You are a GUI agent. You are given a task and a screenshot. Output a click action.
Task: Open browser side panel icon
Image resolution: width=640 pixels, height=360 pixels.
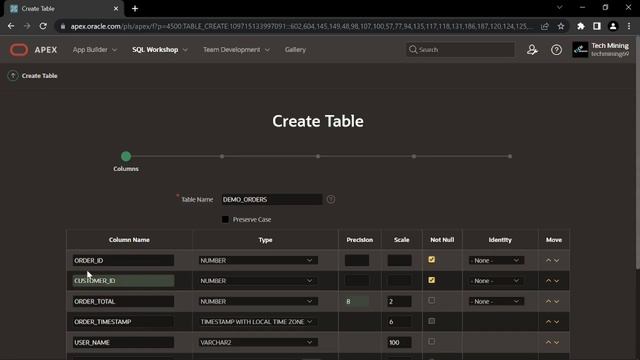pos(597,26)
